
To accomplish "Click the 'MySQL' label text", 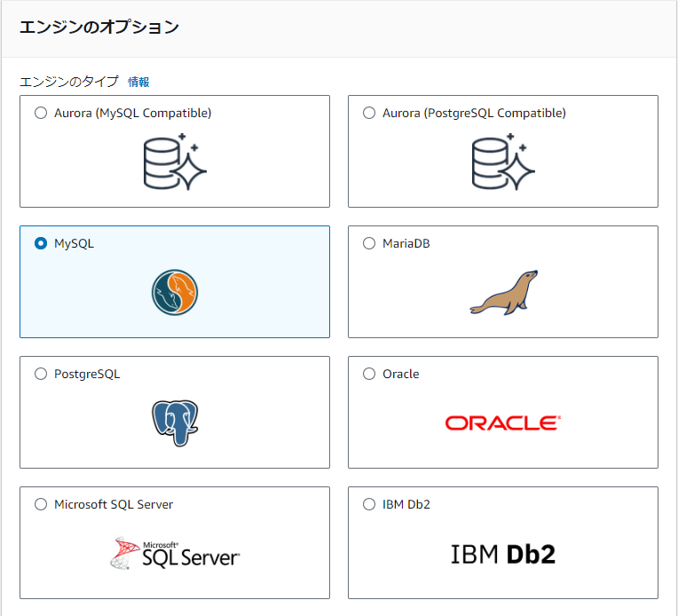I will pyautogui.click(x=74, y=243).
